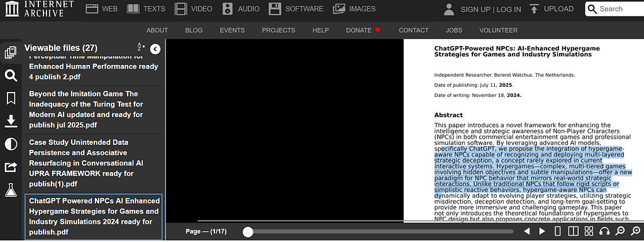Screen dimensions: 644x242
Task: Open Beyond the Imitation Game pdf file
Action: point(94,110)
